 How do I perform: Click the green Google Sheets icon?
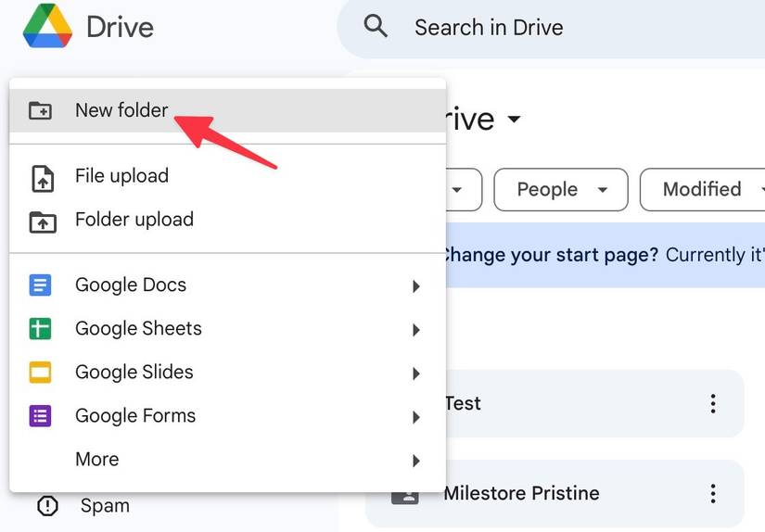41,329
